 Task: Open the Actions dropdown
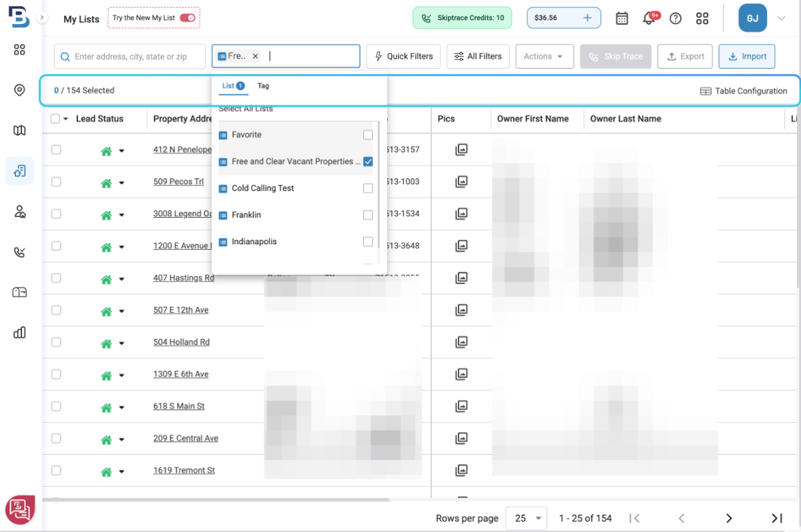tap(545, 56)
